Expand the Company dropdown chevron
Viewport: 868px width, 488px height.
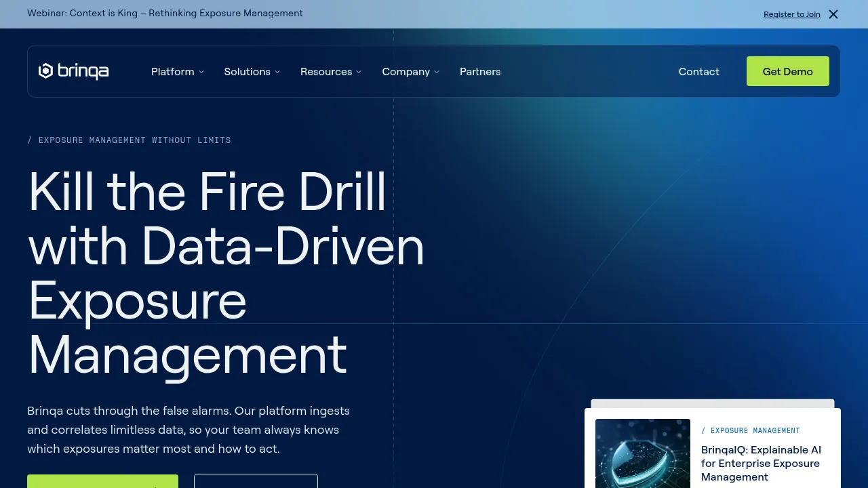[437, 72]
